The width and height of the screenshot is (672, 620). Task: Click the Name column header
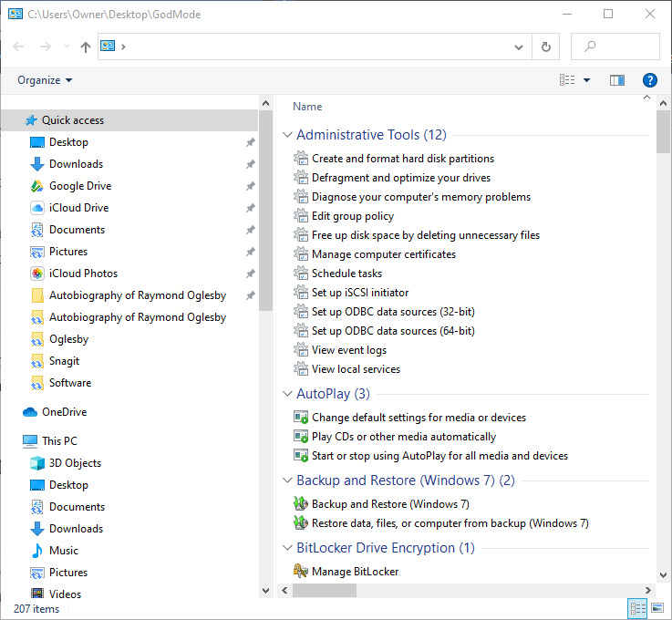[307, 107]
